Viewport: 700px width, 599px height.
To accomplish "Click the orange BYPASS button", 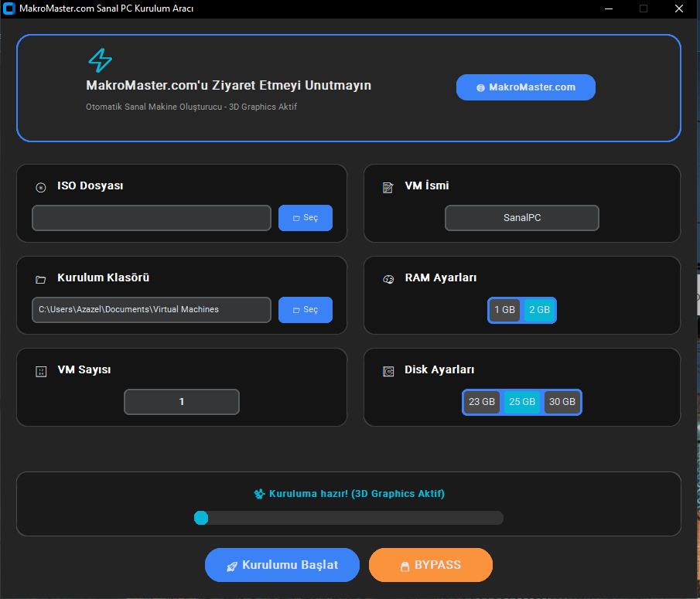I will pos(431,565).
